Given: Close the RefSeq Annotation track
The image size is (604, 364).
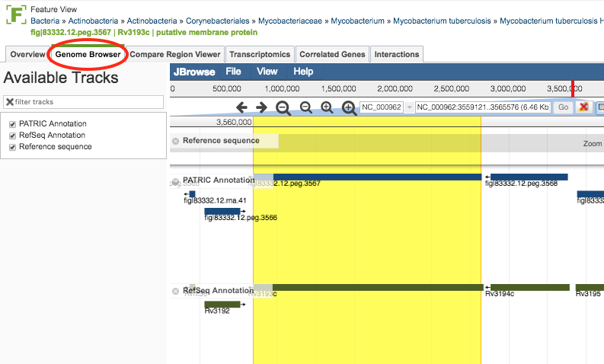Looking at the screenshot, I should click(175, 291).
